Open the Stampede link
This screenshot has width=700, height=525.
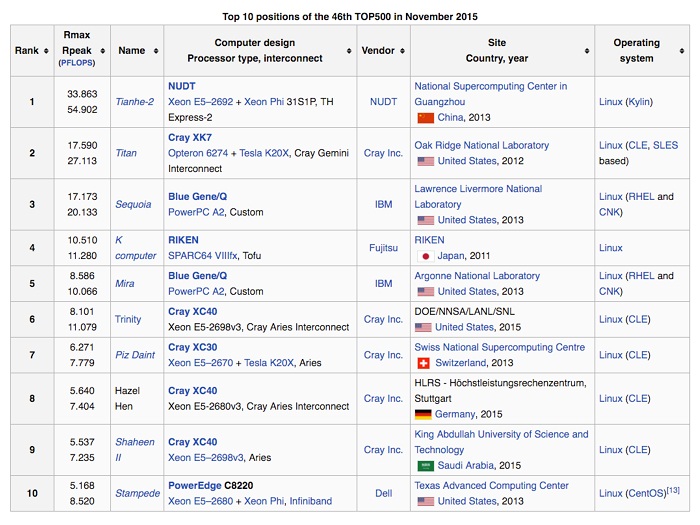(x=138, y=493)
